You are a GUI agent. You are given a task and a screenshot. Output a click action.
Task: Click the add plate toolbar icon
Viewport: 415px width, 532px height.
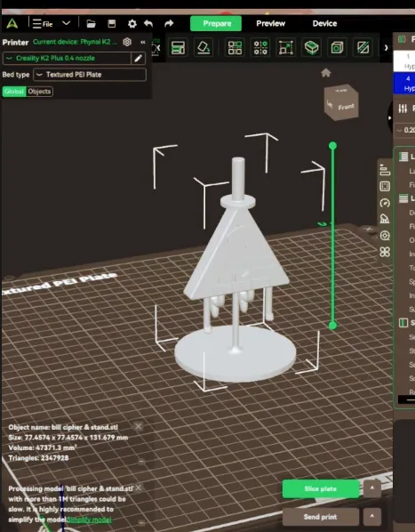coord(178,47)
